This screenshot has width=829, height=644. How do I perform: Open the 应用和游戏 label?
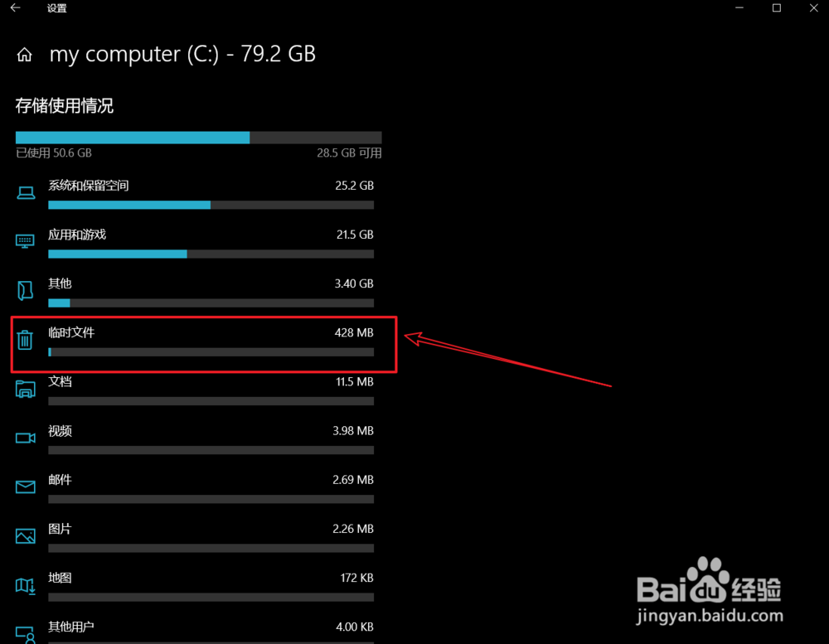click(77, 235)
